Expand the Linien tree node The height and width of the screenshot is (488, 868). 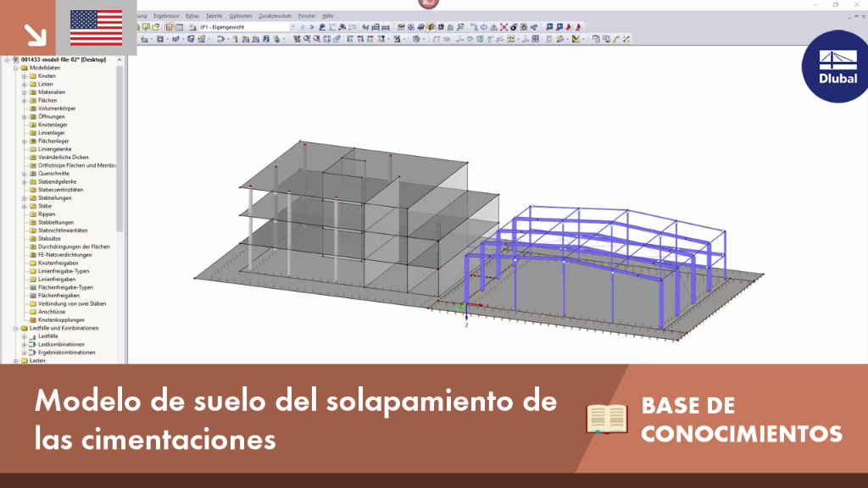[25, 84]
